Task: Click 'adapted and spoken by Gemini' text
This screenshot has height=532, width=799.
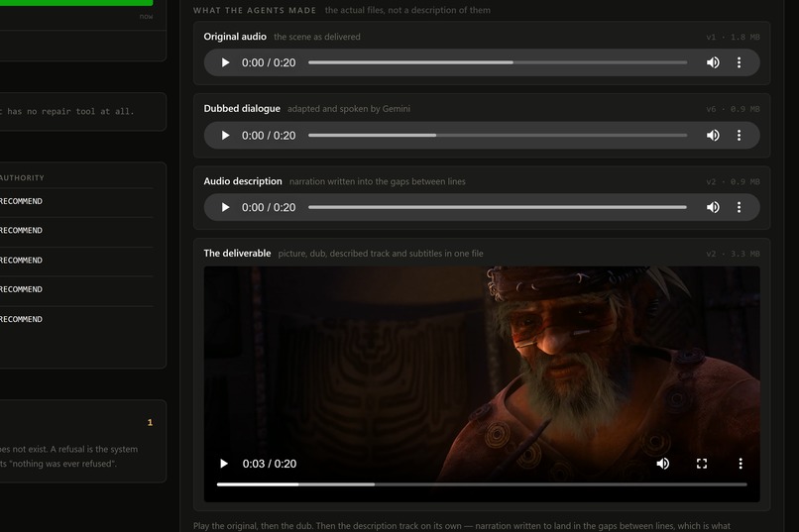Action: point(349,108)
